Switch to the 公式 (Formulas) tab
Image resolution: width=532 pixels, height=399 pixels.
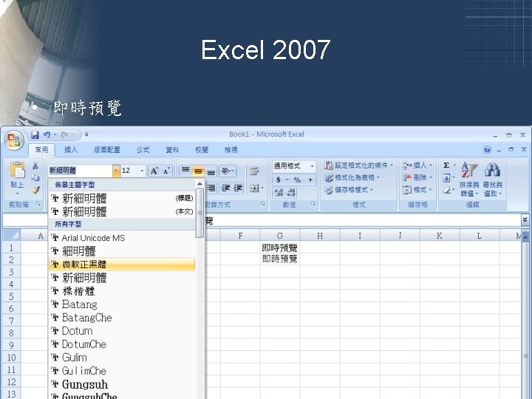tap(143, 149)
